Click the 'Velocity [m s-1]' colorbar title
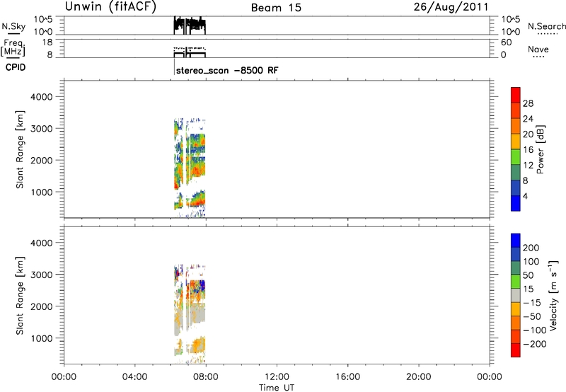The width and height of the screenshot is (566, 392). coord(553,296)
